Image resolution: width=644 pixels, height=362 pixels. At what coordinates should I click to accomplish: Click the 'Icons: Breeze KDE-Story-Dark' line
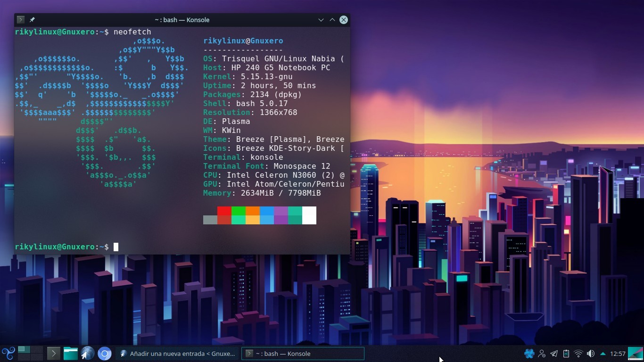[x=274, y=148]
